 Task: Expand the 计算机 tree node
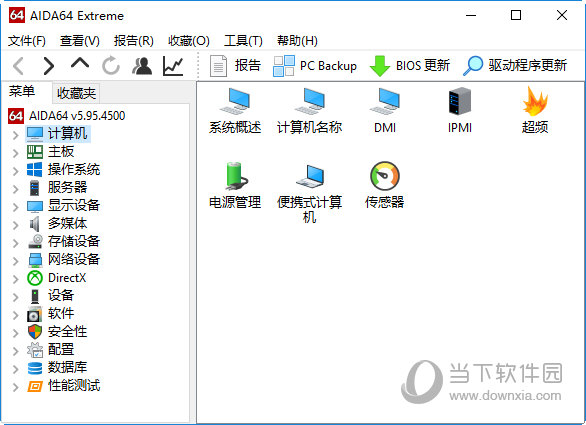tap(15, 135)
